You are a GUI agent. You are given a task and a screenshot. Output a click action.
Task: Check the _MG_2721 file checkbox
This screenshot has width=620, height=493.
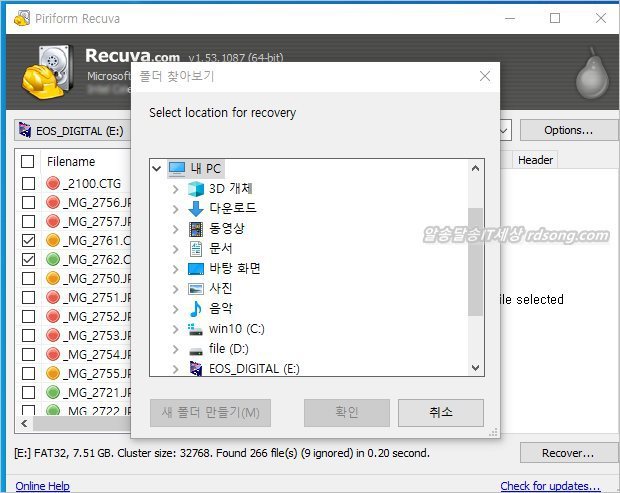(x=28, y=392)
